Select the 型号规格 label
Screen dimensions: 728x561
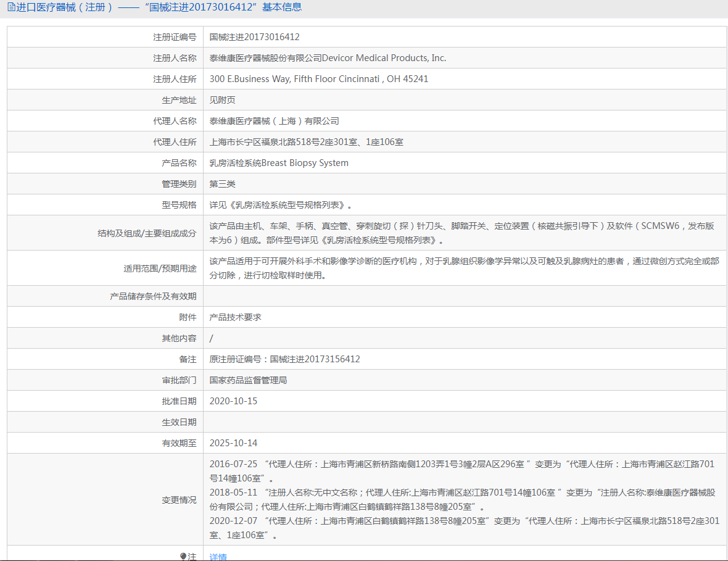(x=179, y=205)
